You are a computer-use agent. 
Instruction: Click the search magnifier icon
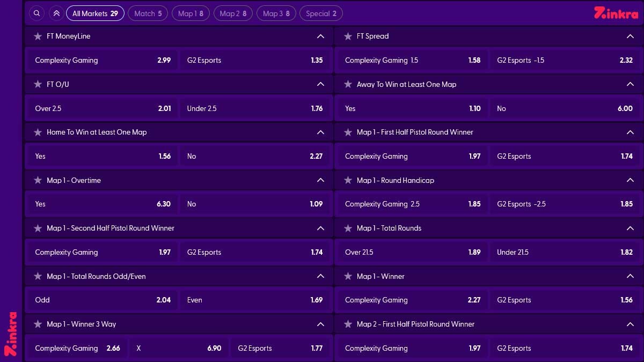(x=36, y=13)
